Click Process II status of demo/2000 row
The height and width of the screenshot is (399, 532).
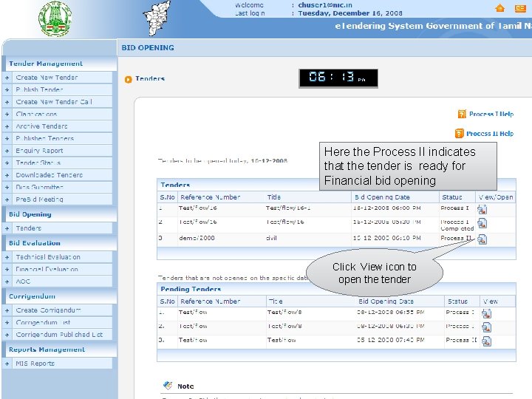pos(456,238)
